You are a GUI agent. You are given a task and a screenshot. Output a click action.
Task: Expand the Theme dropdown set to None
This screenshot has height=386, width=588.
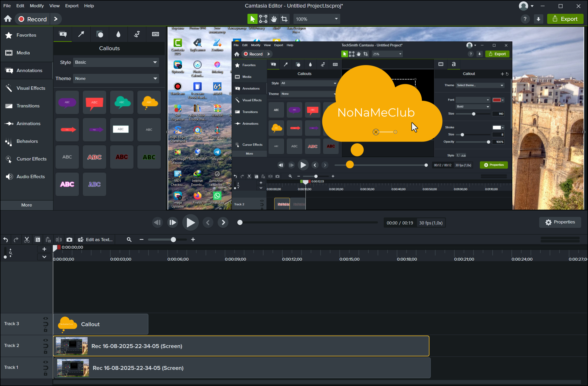pyautogui.click(x=116, y=79)
